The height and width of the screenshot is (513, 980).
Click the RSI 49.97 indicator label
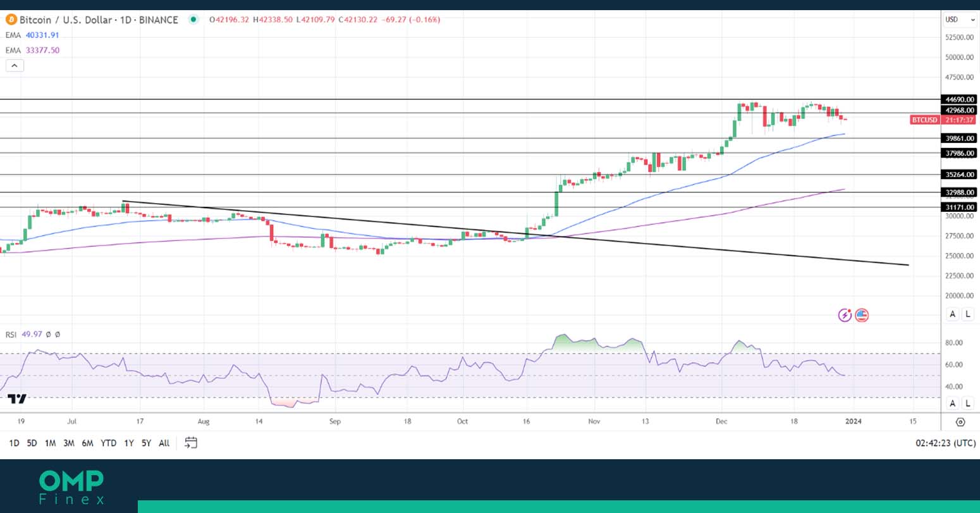[24, 335]
